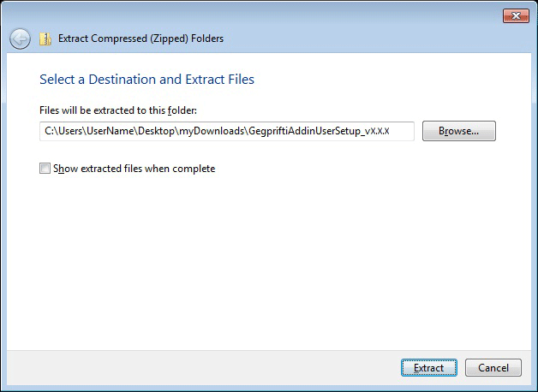
Task: Click 'myDownloads' segment of destination path
Action: click(212, 131)
